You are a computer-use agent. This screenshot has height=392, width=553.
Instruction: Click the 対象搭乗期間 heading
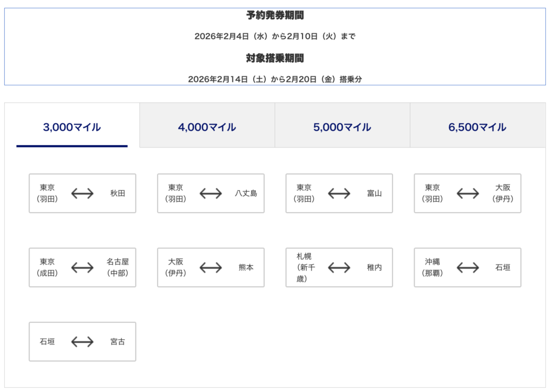(275, 58)
